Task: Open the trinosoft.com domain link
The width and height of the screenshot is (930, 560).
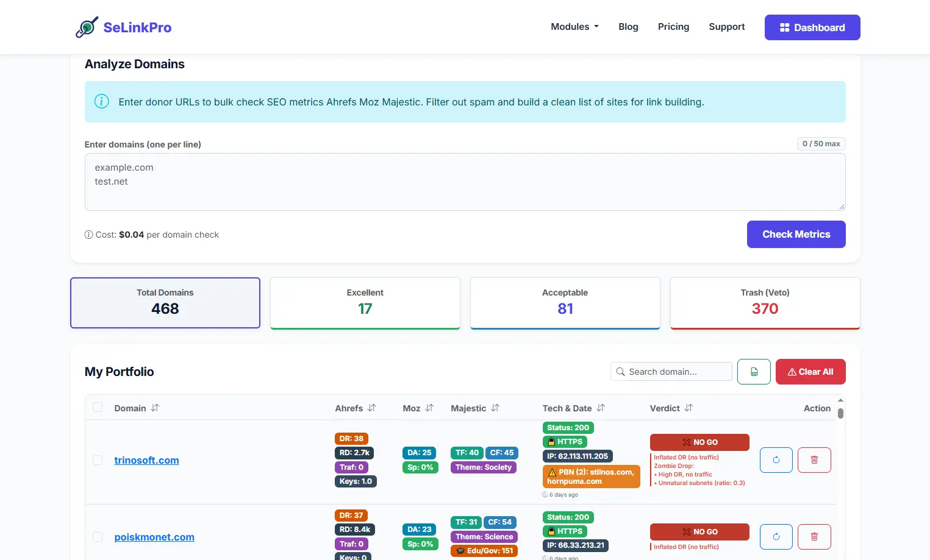Action: tap(147, 460)
